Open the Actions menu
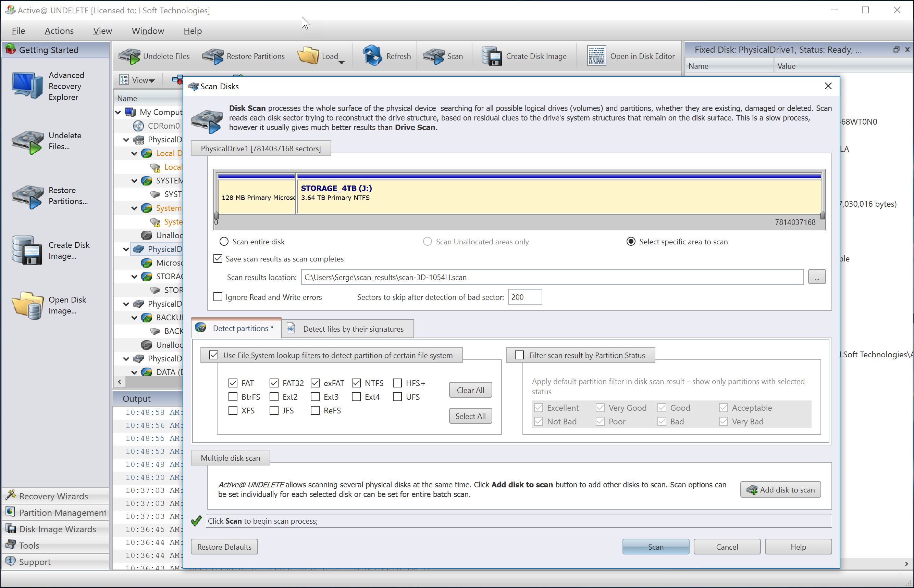This screenshot has width=914, height=588. [x=59, y=30]
